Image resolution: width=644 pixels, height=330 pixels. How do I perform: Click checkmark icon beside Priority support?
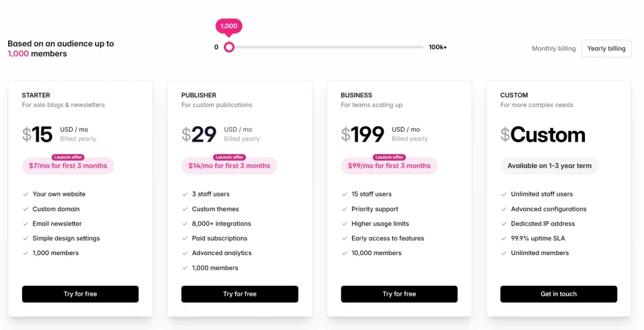click(345, 209)
